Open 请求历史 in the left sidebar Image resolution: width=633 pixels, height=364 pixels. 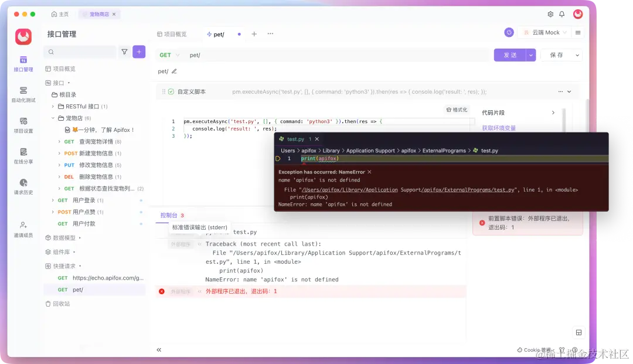[x=23, y=186]
